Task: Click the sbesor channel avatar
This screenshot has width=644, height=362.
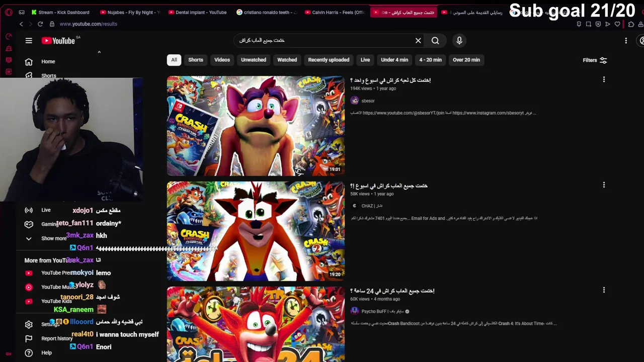Action: click(x=355, y=101)
